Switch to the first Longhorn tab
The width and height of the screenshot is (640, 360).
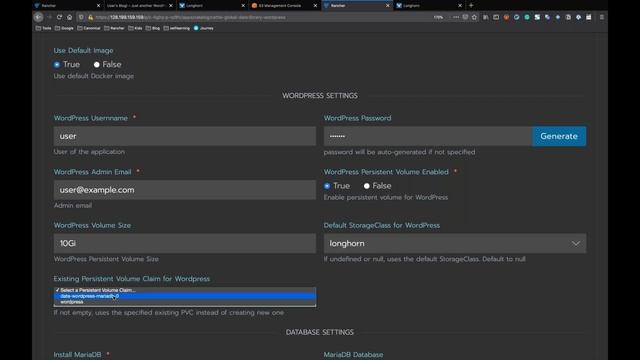[212, 6]
